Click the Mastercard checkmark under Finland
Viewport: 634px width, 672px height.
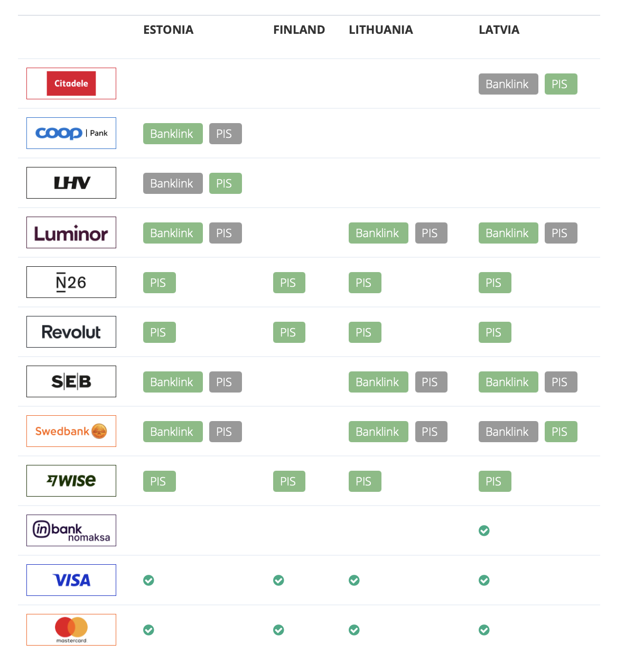click(278, 630)
